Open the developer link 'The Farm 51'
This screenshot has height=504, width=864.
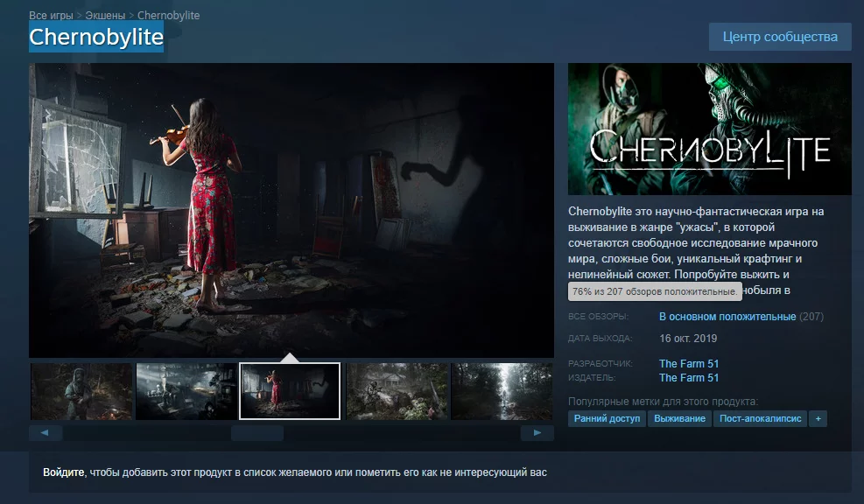click(689, 363)
